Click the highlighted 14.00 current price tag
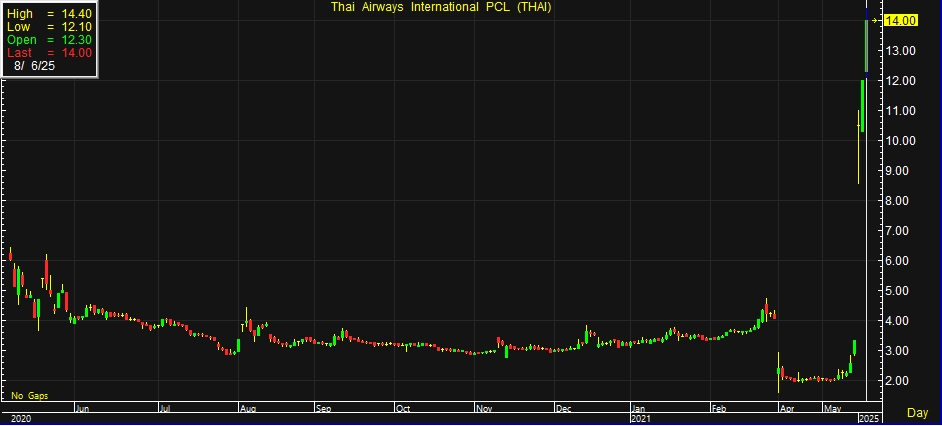 [x=901, y=20]
